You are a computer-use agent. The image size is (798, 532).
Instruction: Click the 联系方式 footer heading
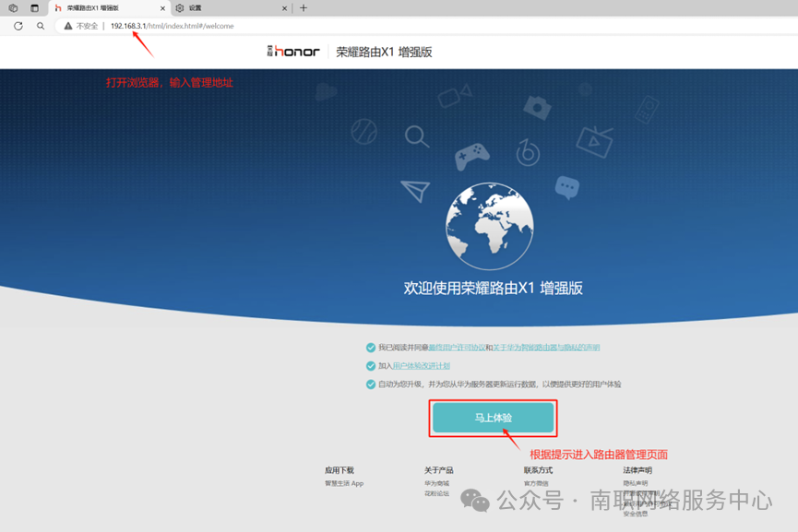(x=538, y=470)
